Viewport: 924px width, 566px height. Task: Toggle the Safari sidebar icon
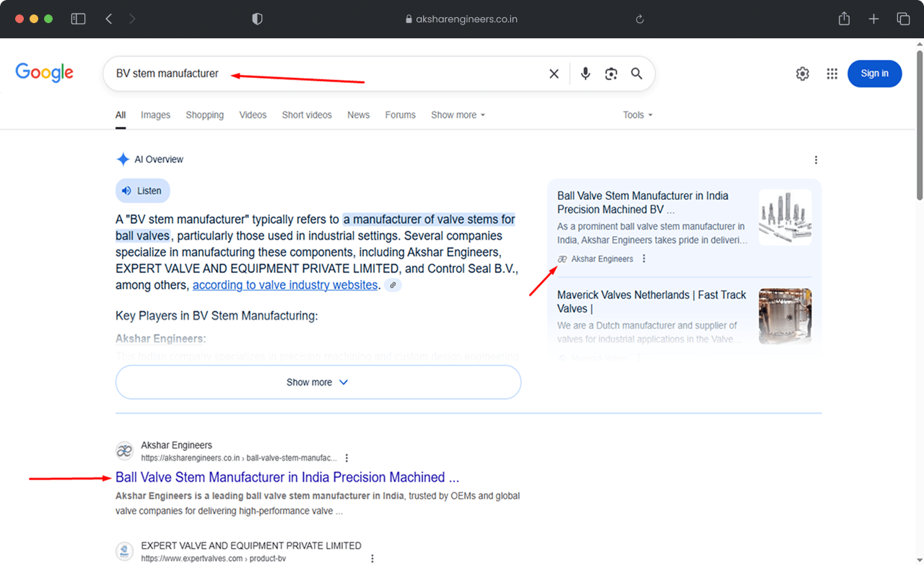click(78, 19)
